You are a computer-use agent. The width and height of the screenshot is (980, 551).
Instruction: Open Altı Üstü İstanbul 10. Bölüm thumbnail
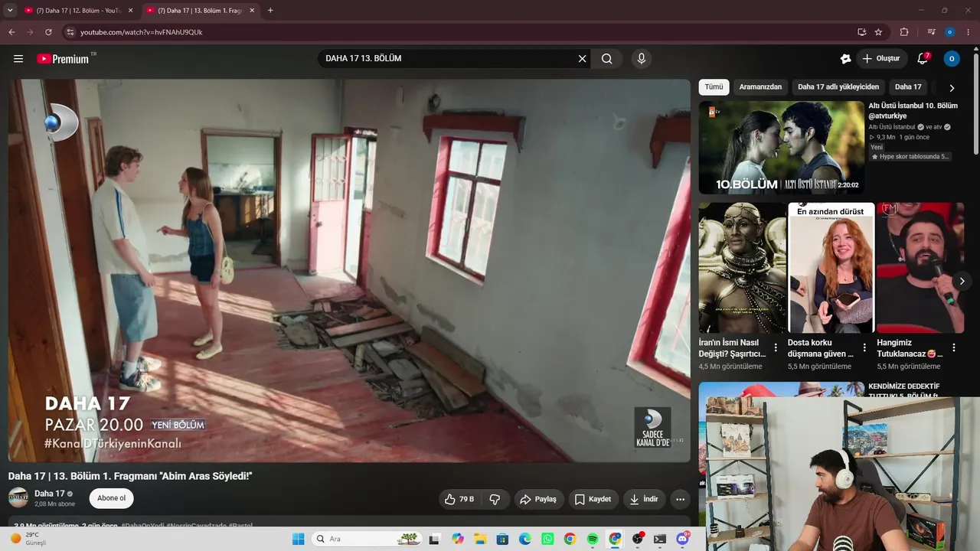pyautogui.click(x=781, y=148)
